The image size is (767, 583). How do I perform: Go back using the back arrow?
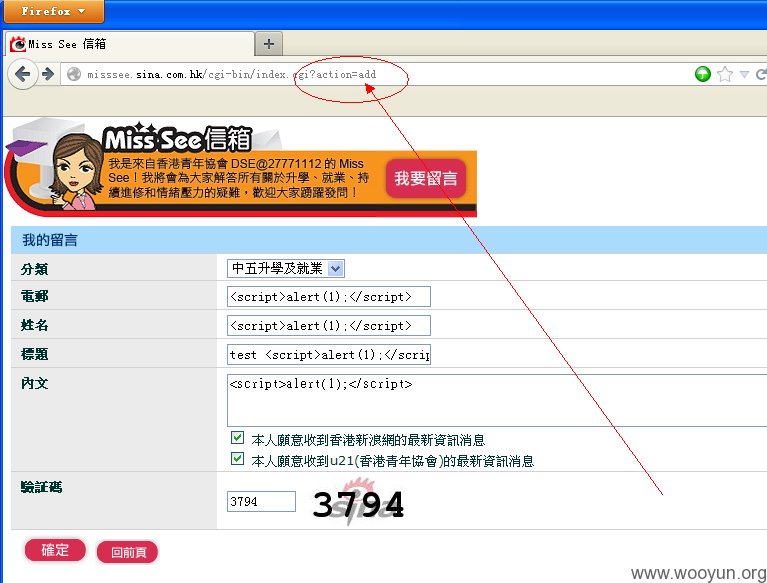click(23, 74)
